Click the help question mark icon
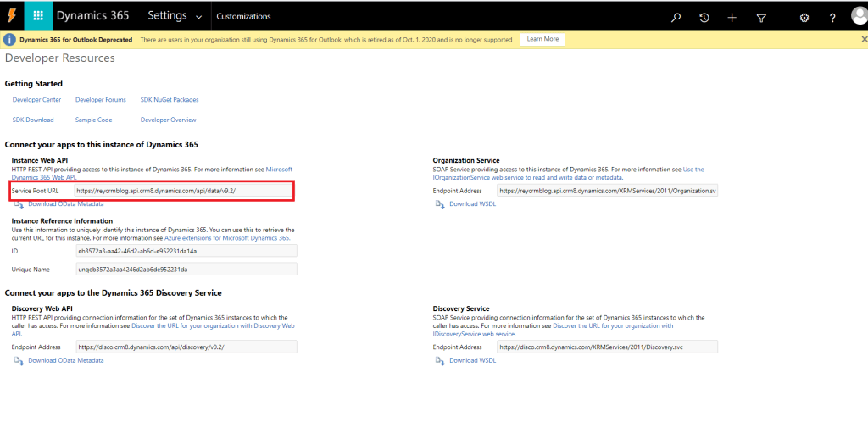 coord(832,17)
